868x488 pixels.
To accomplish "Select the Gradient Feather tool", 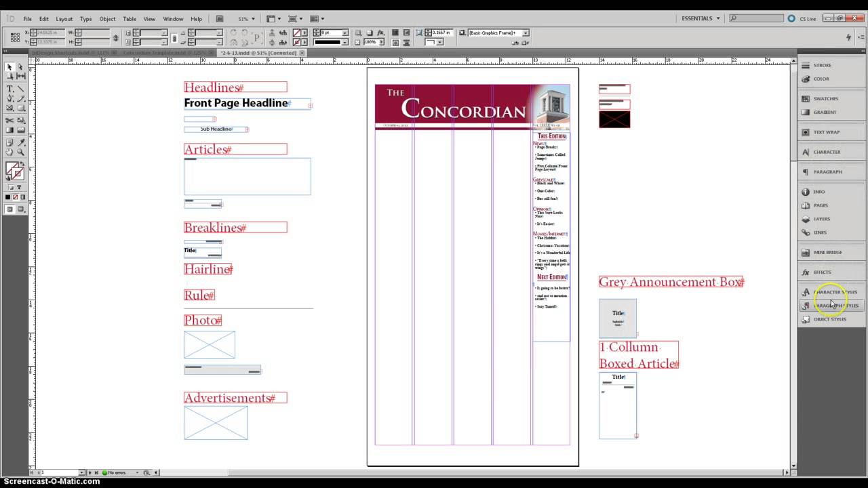I will click(20, 129).
